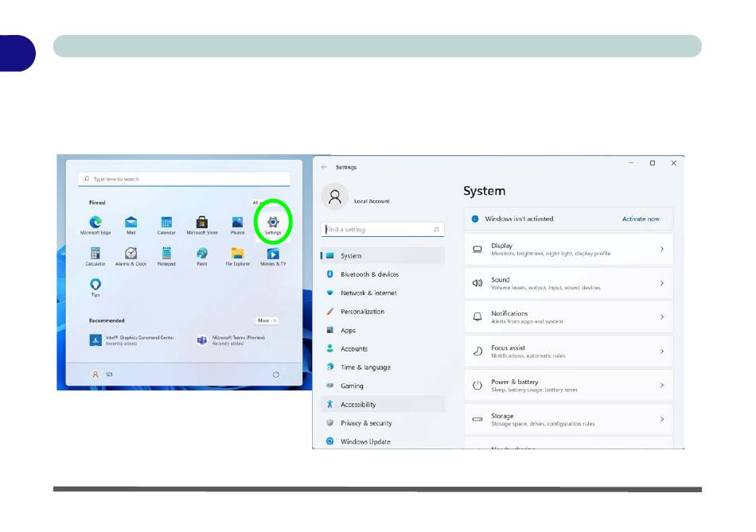Open Power & battery settings row
This screenshot has height=532, width=756.
click(x=568, y=385)
